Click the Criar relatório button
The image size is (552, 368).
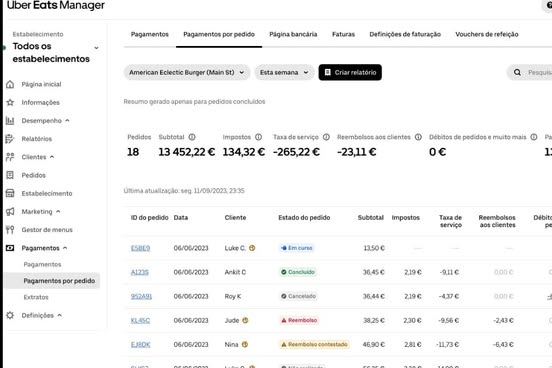coord(350,72)
